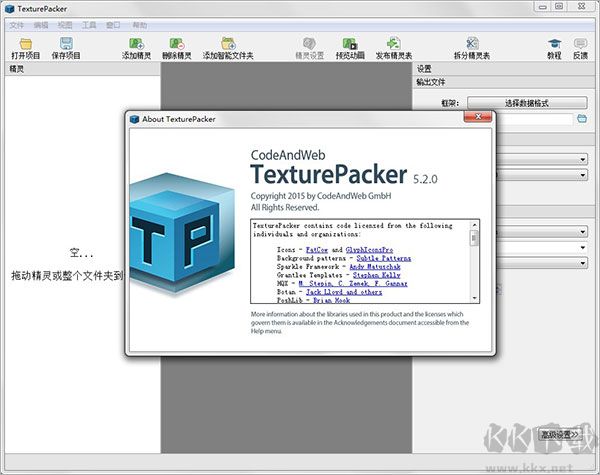Viewport: 600px width, 475px height.
Task: Click the credits list scroll-up arrow
Action: (474, 225)
